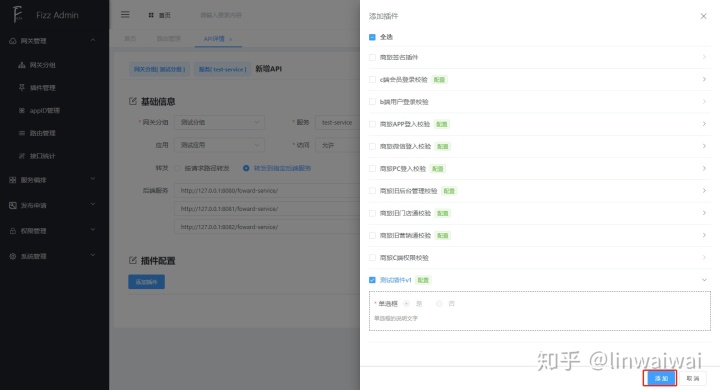
Task: Click the 网关分组 sidebar icon
Action: [22, 65]
